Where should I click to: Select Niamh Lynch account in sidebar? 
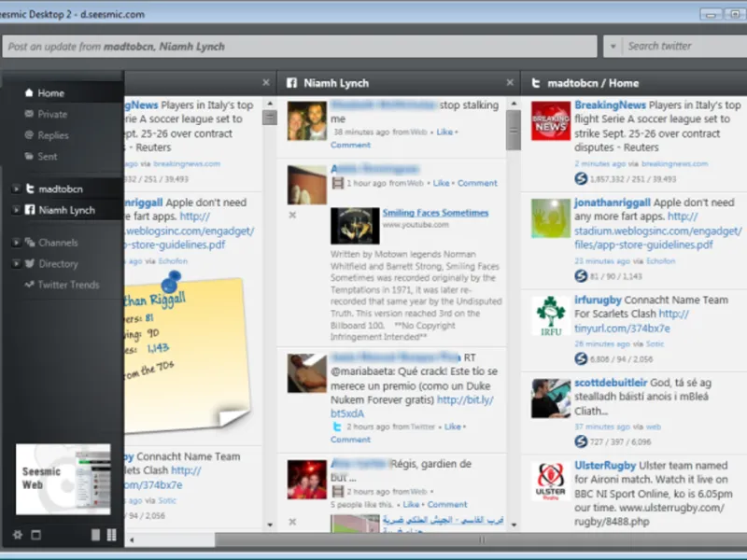click(x=66, y=210)
